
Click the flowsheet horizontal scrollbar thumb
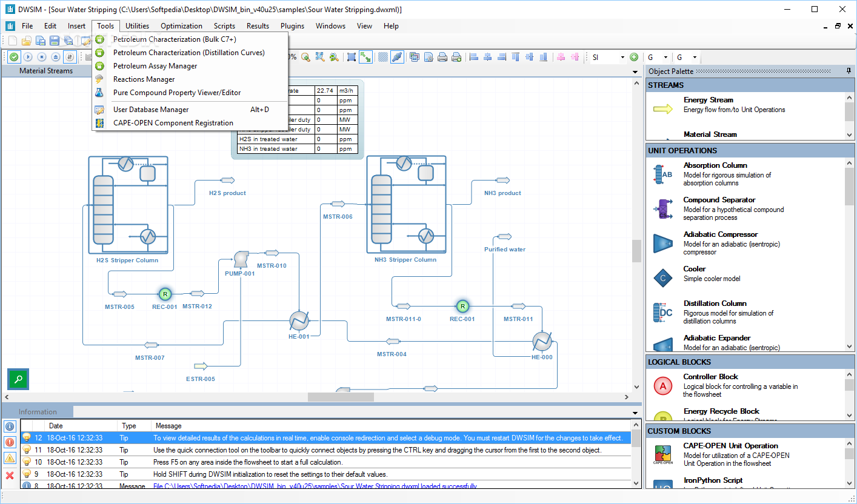[x=341, y=397]
